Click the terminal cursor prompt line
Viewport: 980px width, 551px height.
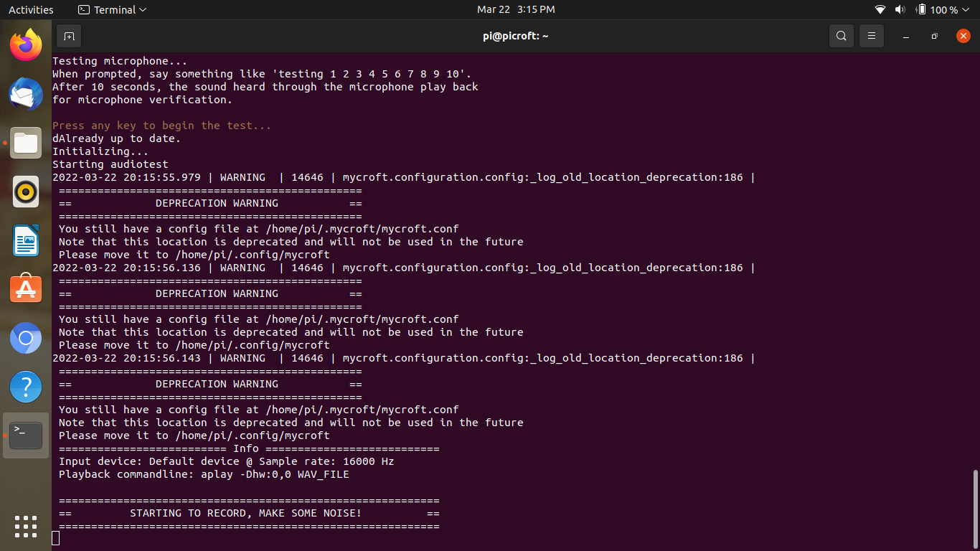[56, 538]
